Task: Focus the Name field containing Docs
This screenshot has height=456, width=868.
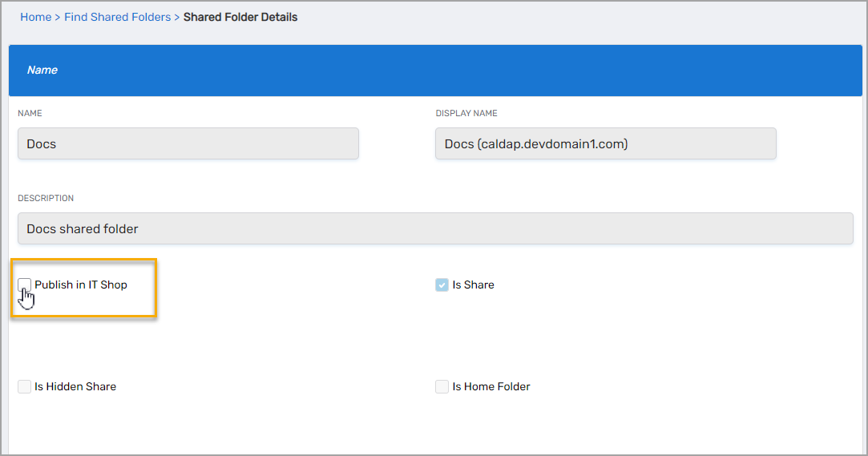Action: click(188, 144)
